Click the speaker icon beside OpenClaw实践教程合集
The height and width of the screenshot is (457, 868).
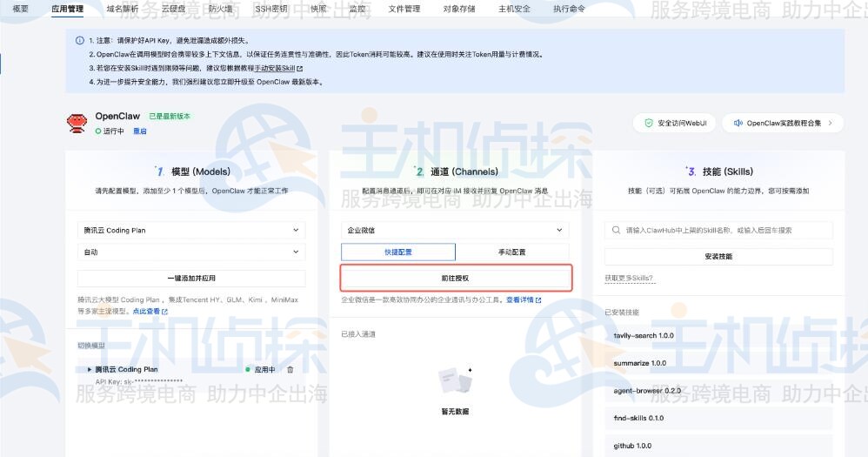click(738, 123)
